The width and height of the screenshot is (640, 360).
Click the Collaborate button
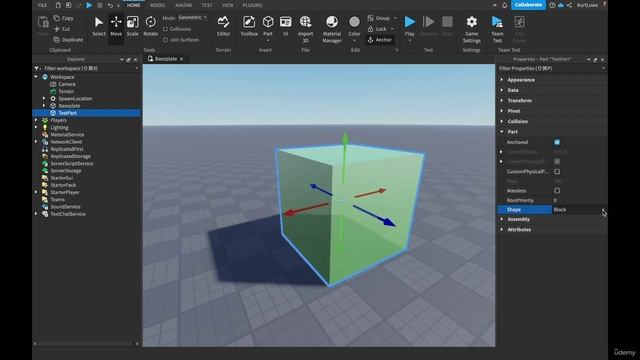click(528, 5)
